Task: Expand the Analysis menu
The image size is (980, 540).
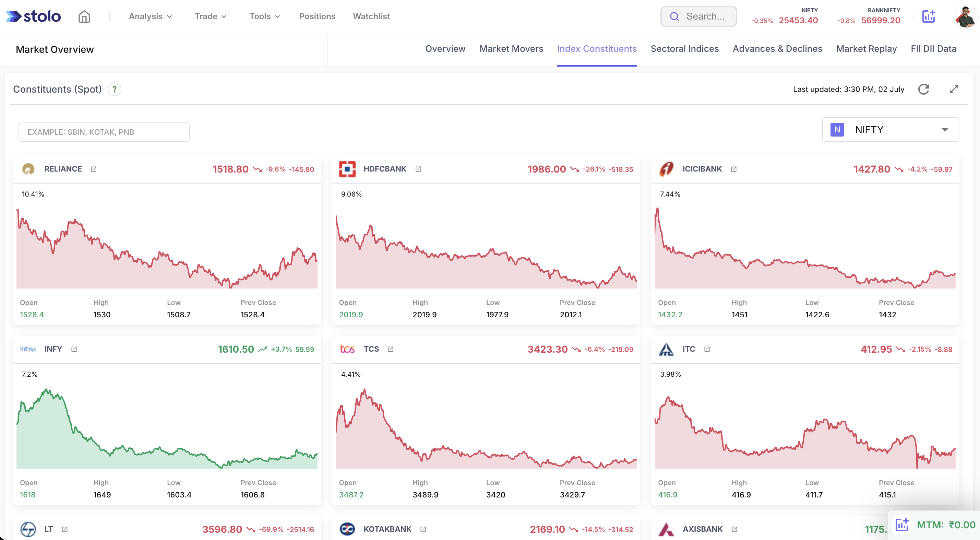Action: [x=151, y=16]
